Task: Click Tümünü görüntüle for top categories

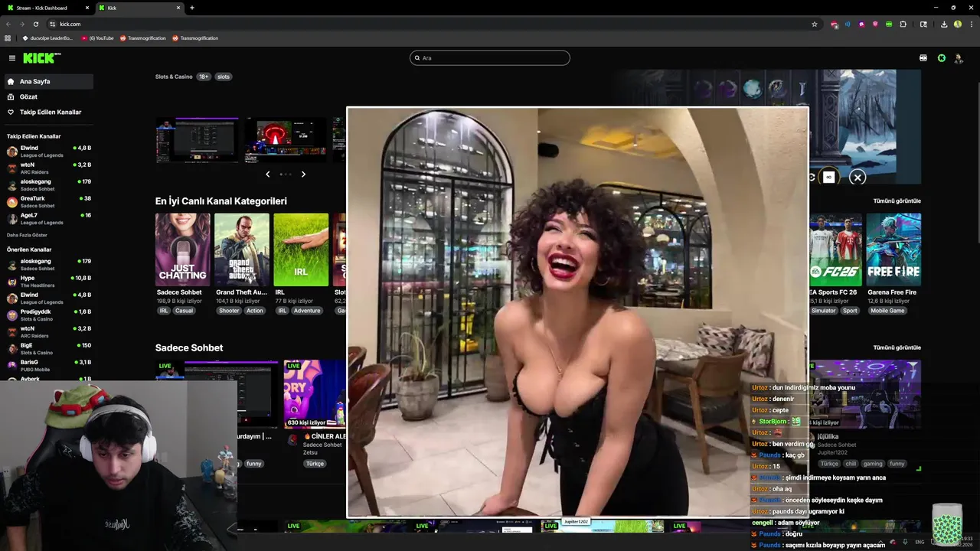Action: pos(897,201)
